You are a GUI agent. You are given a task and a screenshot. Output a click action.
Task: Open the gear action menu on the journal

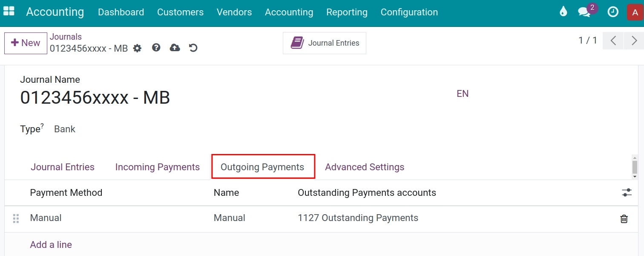click(137, 48)
